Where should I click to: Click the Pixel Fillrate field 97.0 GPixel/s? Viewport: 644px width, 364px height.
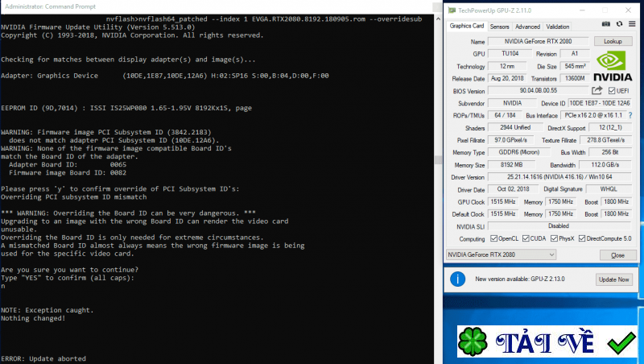click(x=510, y=140)
